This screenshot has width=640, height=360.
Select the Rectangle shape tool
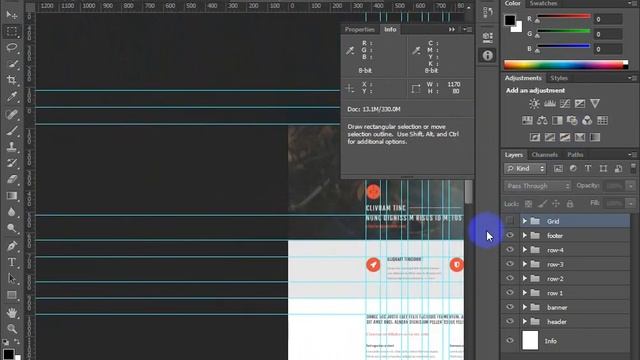click(x=11, y=295)
